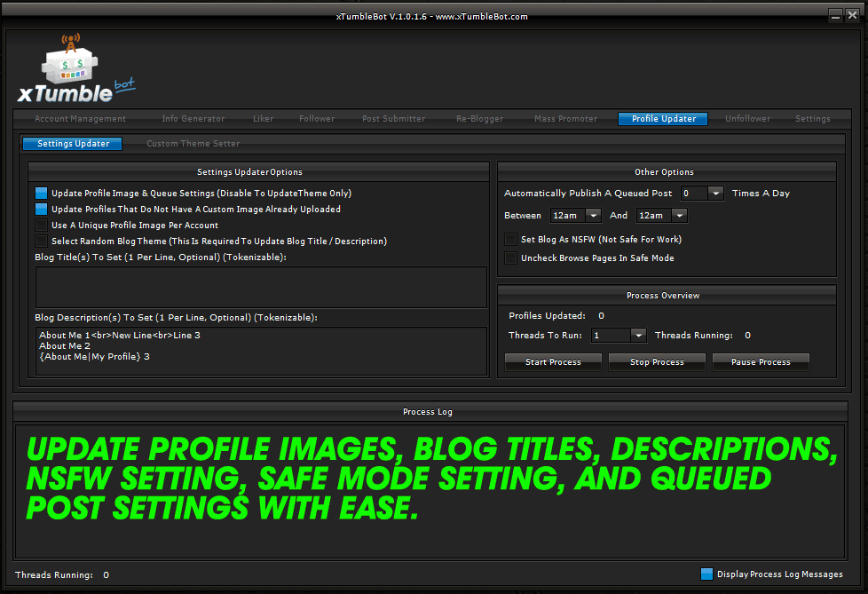Click the Blog Title(s) To Set label
This screenshot has width=868, height=594.
coord(161,257)
